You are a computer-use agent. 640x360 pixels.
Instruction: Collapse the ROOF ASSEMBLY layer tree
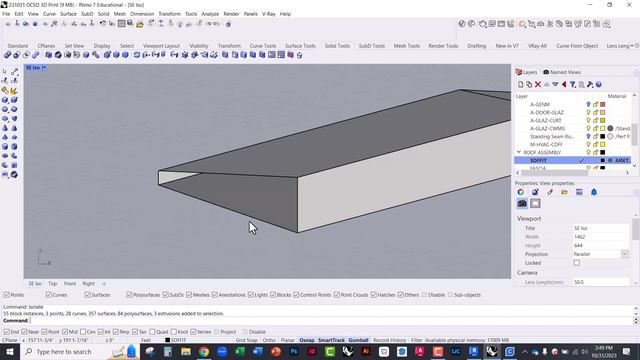tap(519, 152)
